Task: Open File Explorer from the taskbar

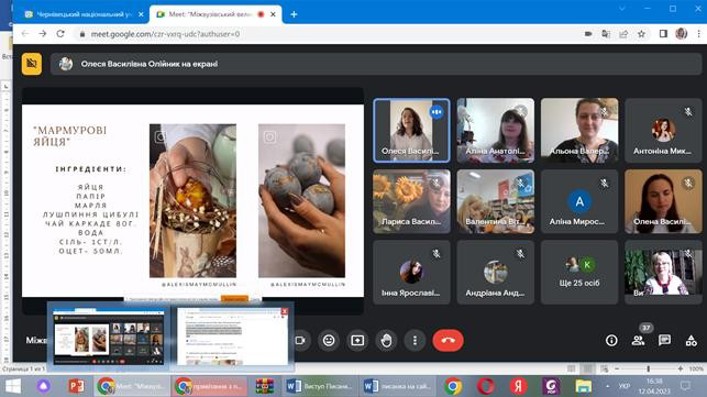Action: (x=583, y=387)
